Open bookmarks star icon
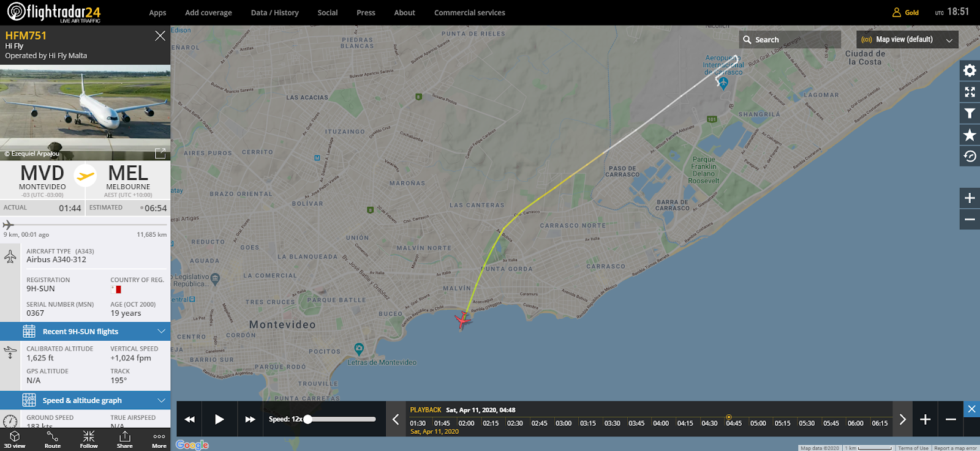 click(969, 135)
